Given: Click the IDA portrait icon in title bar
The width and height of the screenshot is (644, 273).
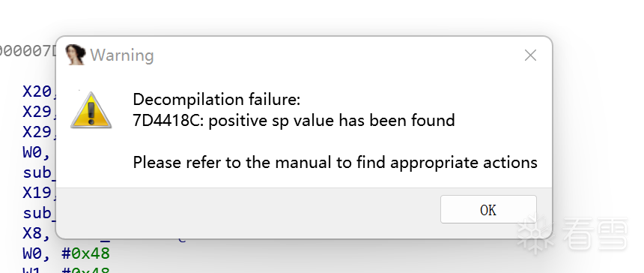Looking at the screenshot, I should point(76,55).
